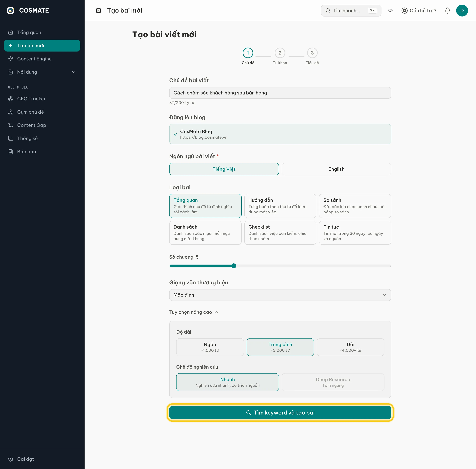Open Tạo bài mới in sidebar

(42, 46)
